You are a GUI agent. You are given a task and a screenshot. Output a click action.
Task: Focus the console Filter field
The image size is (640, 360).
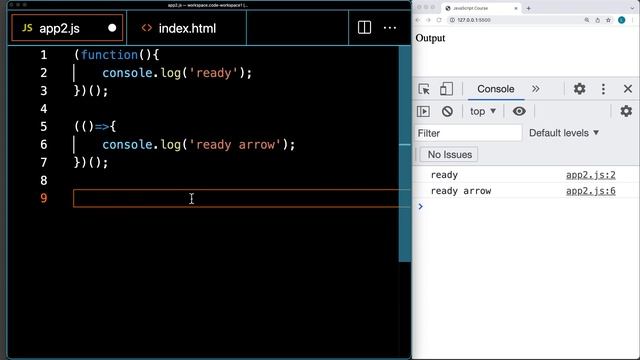(x=468, y=133)
